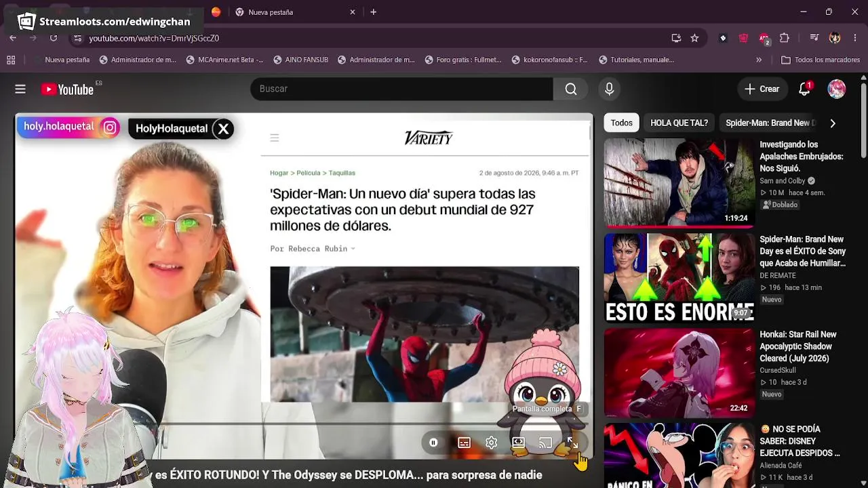Open the DE REMATE channel
The image size is (868, 488).
(778, 276)
